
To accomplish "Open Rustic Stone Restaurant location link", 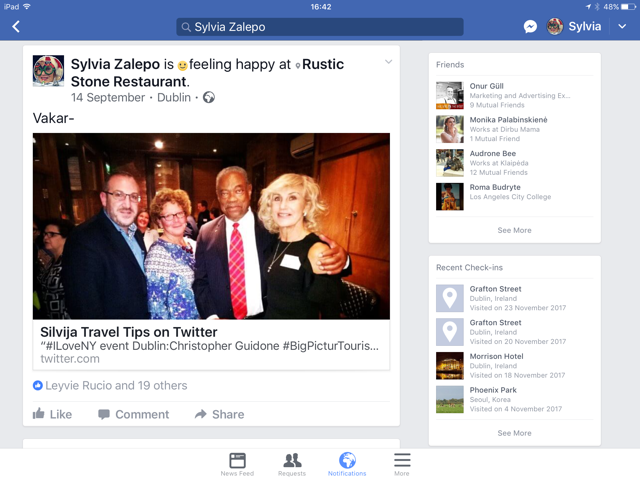I will [x=207, y=73].
